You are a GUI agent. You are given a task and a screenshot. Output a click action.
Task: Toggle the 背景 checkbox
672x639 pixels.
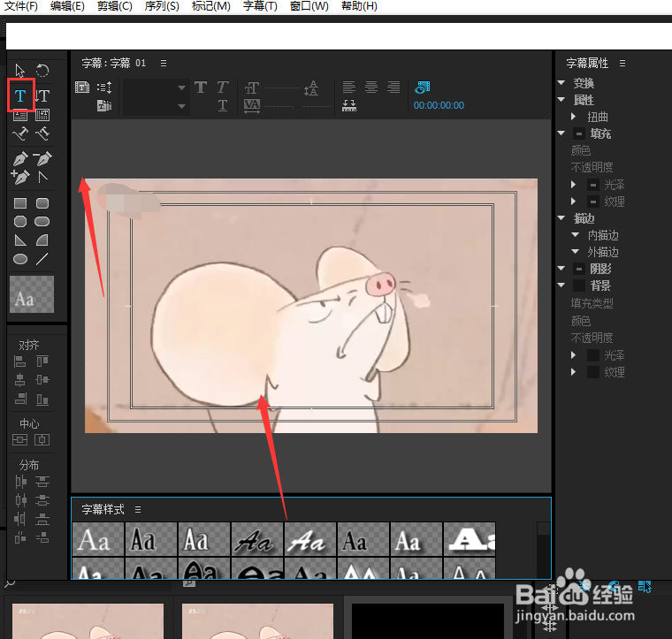click(579, 285)
